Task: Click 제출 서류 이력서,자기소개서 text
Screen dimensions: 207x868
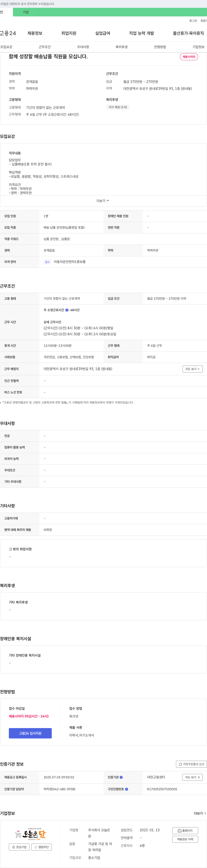Action: pyautogui.click(x=82, y=735)
